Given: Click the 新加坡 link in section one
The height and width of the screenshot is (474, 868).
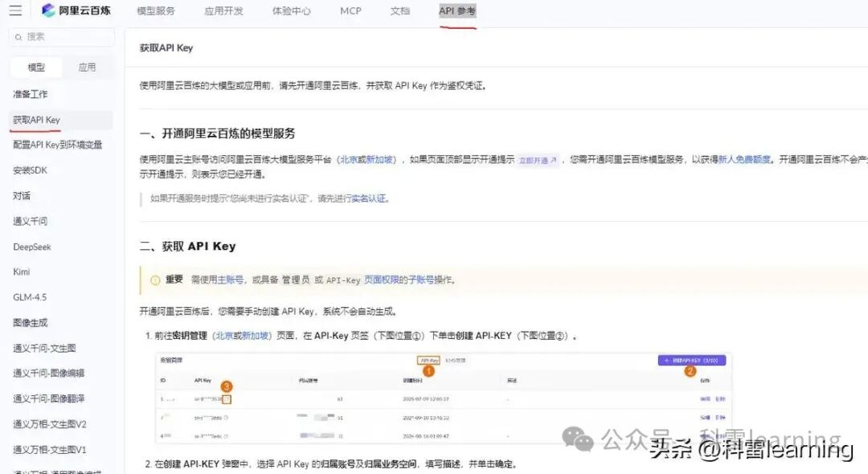Looking at the screenshot, I should (x=379, y=159).
